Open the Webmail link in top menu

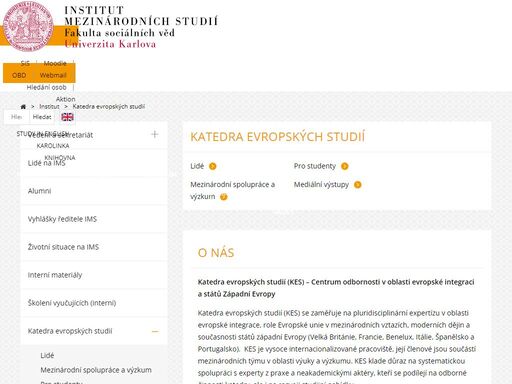53,75
